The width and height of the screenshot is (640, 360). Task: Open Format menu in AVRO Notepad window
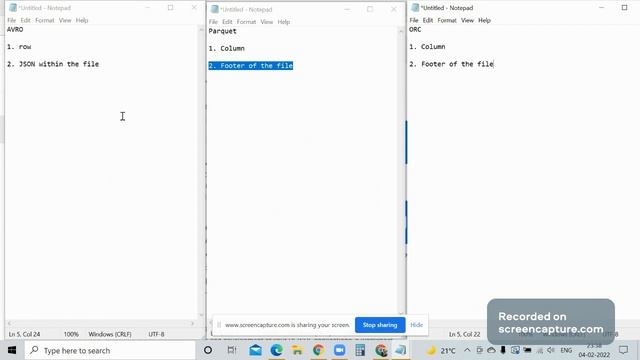point(44,20)
